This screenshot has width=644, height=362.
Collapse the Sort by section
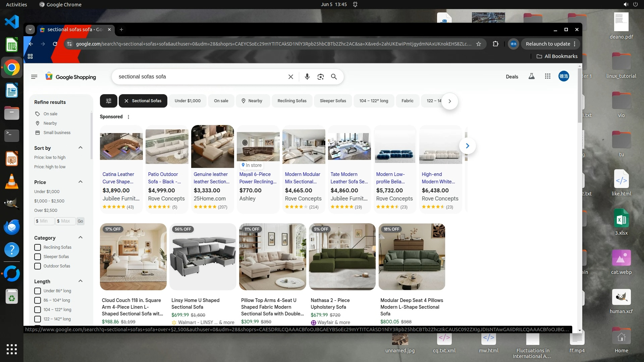tap(80, 148)
